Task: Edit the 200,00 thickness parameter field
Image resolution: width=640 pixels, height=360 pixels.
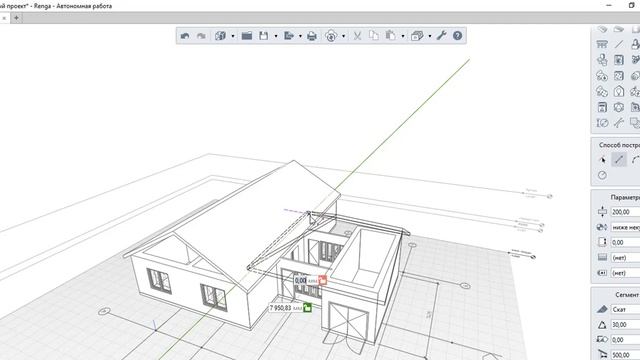Action: (x=625, y=212)
